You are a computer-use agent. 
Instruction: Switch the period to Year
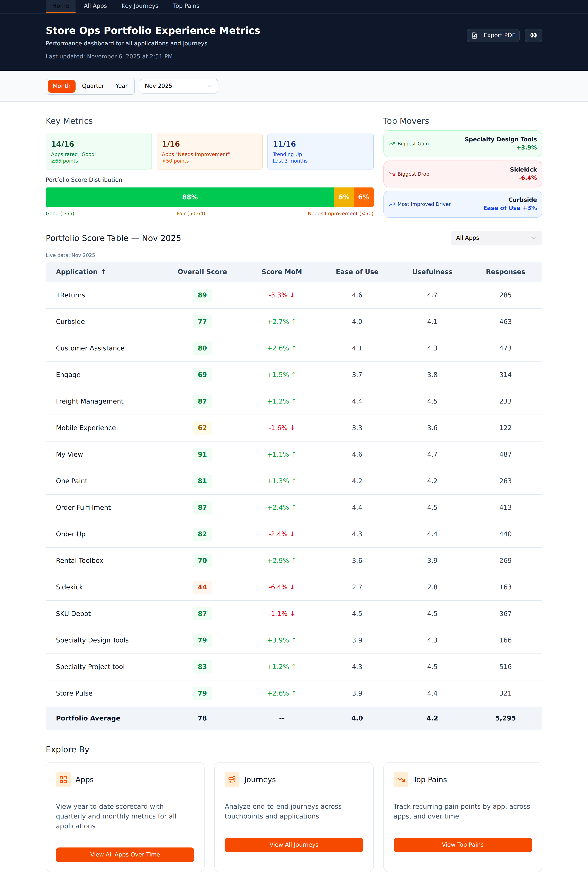[x=121, y=86]
